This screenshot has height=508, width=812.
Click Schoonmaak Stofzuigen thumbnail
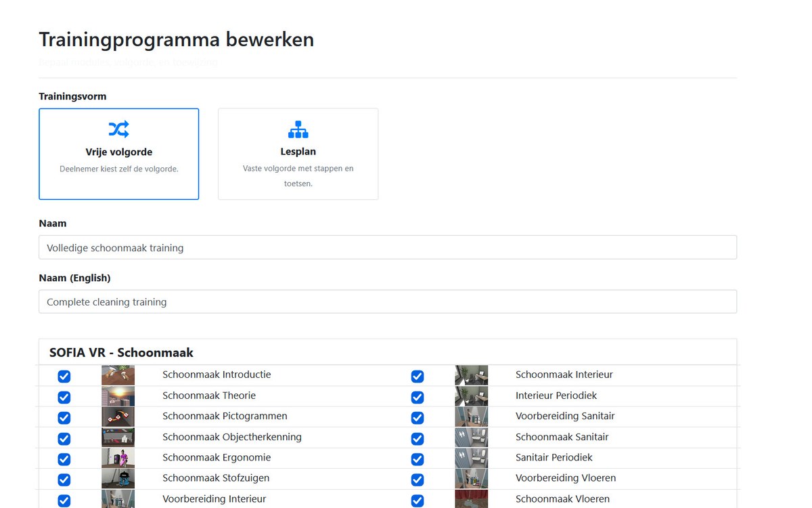118,479
